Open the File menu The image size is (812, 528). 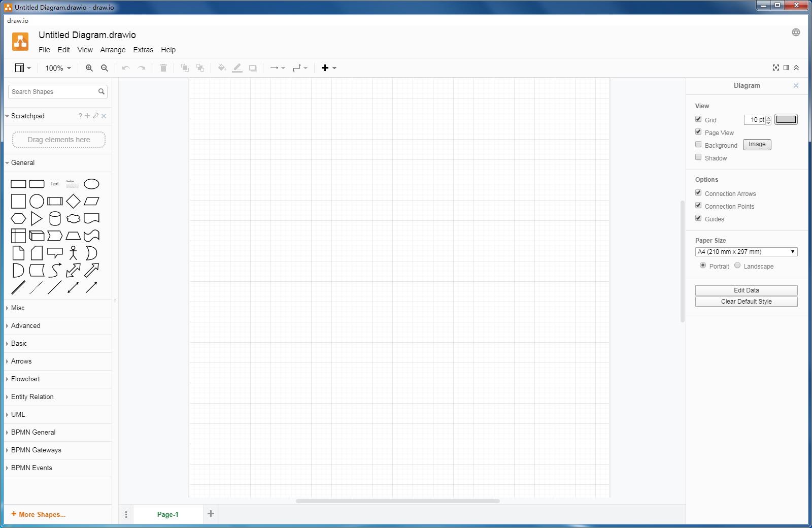44,50
